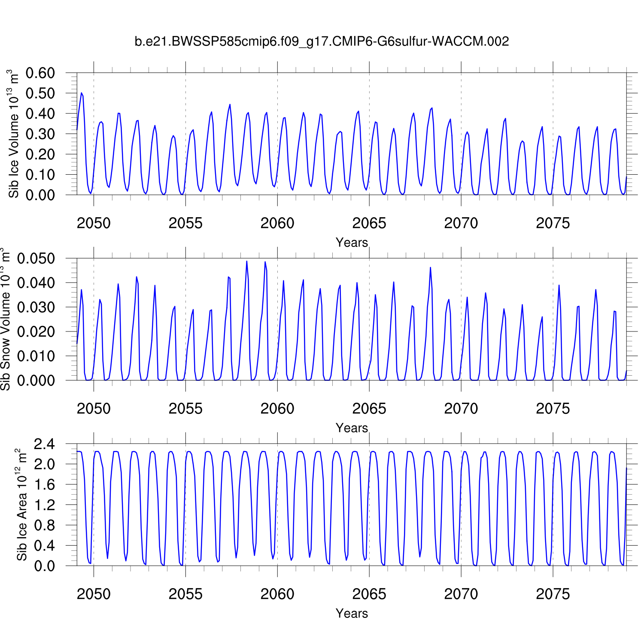Click the 2.4 tick on ice area axis
644x644 pixels.
pyautogui.click(x=45, y=444)
